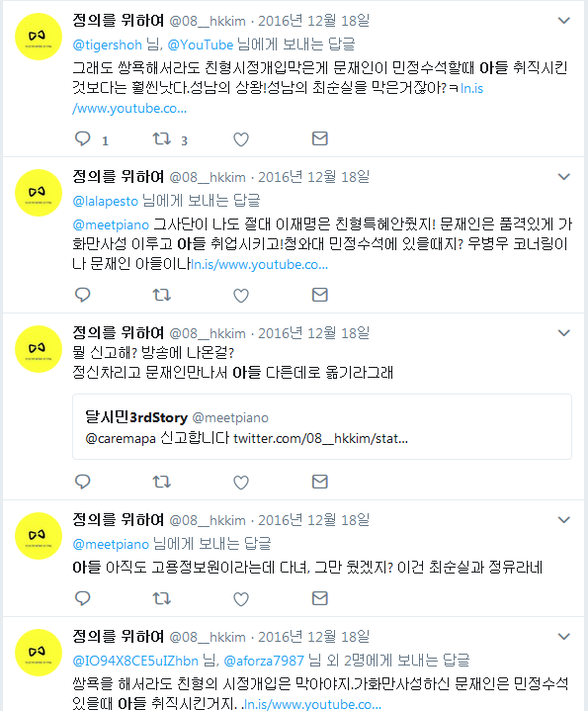The height and width of the screenshot is (711, 588).
Task: Like the second tweet replying to @lalapesto
Action: pyautogui.click(x=241, y=296)
